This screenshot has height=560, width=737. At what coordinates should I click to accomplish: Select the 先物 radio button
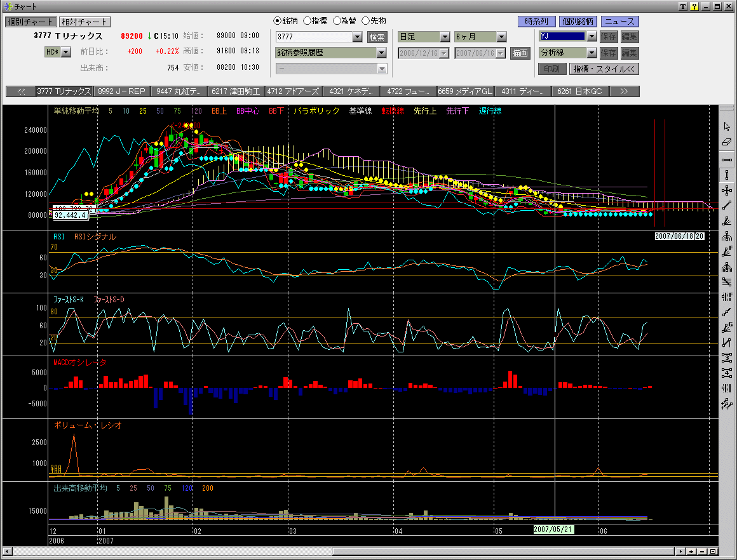(x=365, y=21)
